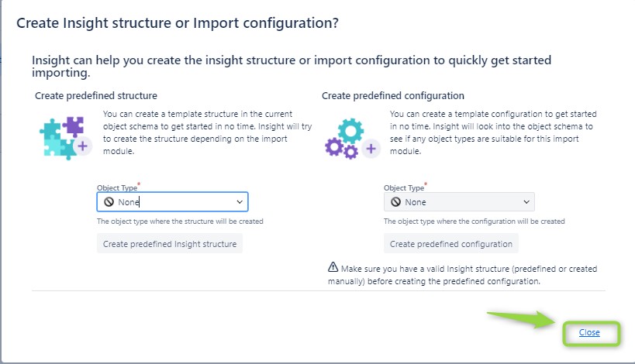Image resolution: width=635 pixels, height=364 pixels.
Task: Click the structure Object Type label
Action: pyautogui.click(x=117, y=187)
